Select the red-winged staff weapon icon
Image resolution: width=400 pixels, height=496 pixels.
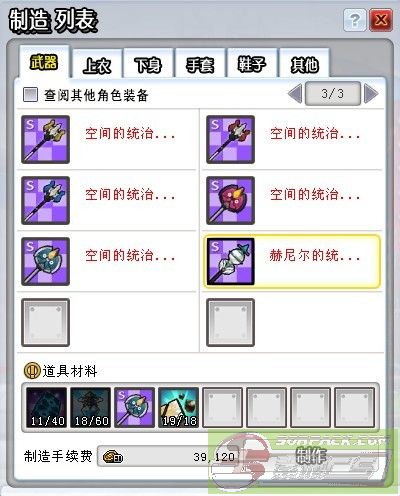point(230,139)
